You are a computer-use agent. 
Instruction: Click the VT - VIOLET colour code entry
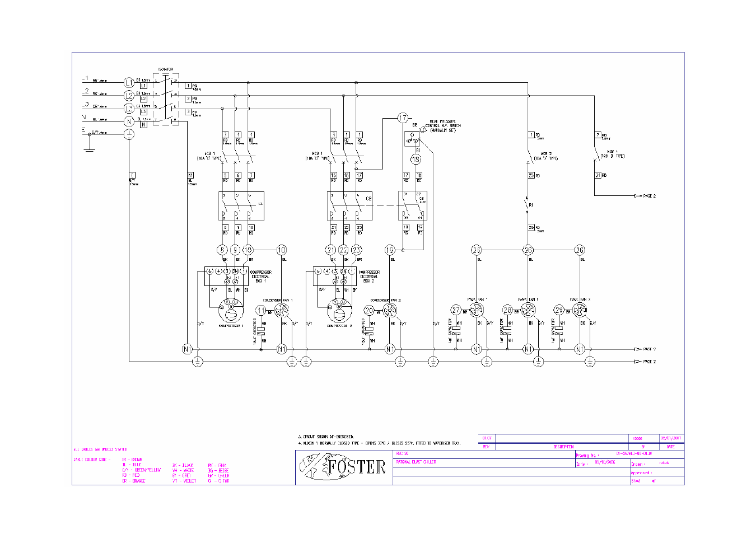click(x=184, y=481)
